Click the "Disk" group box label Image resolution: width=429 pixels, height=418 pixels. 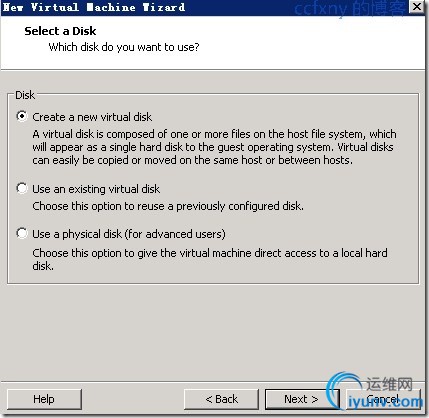[x=25, y=95]
